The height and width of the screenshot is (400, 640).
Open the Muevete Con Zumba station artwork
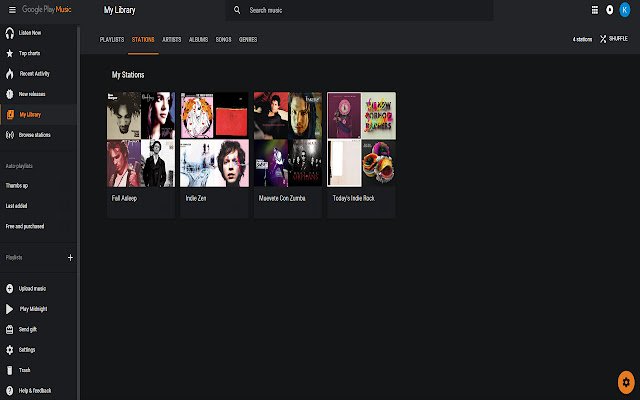[x=288, y=139]
